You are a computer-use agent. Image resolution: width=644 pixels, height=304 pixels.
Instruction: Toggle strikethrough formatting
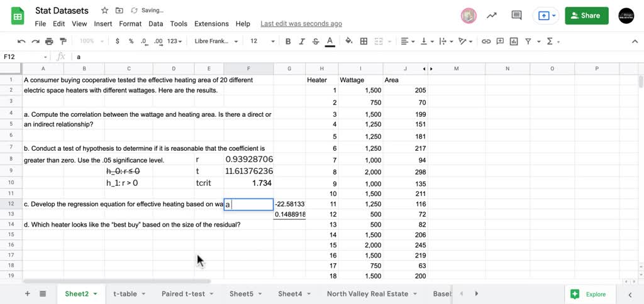(316, 41)
